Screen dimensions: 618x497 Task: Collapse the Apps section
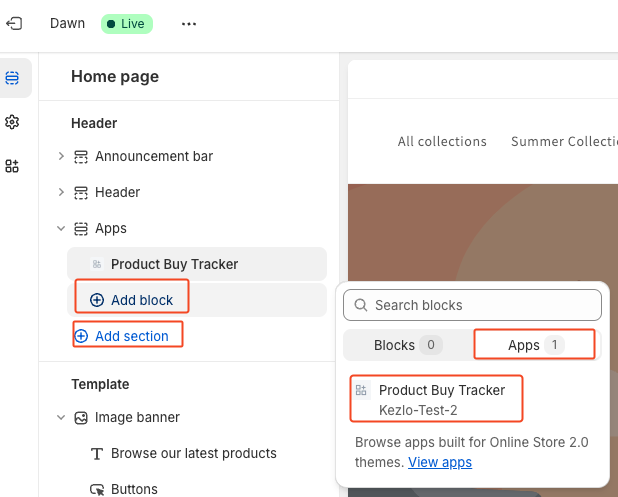click(61, 228)
